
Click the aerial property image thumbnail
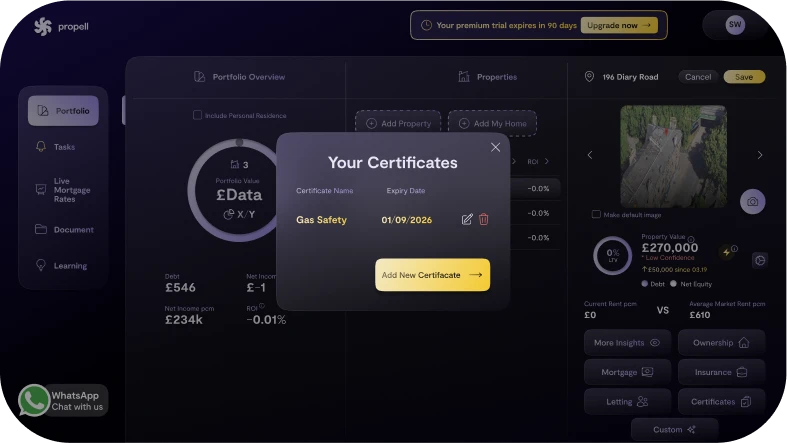click(x=673, y=155)
